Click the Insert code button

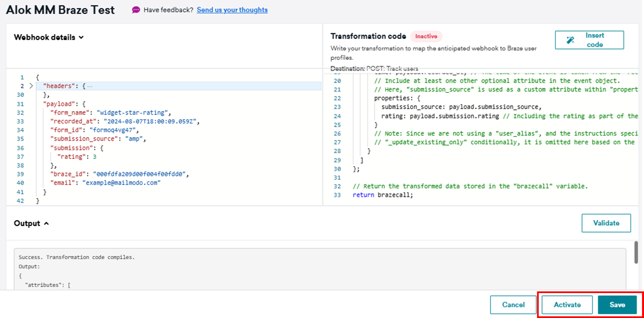coord(589,40)
